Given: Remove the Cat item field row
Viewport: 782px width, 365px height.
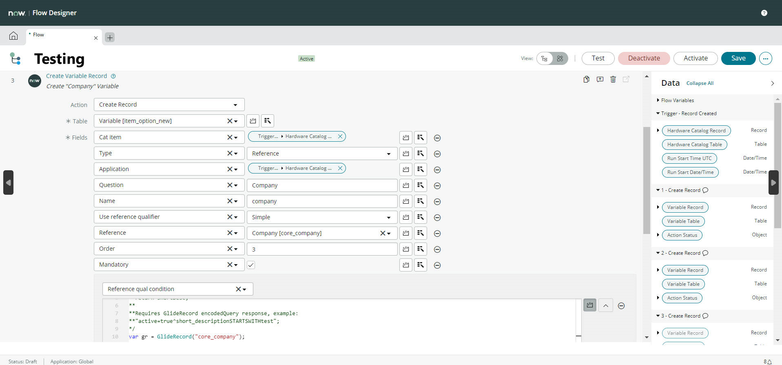Looking at the screenshot, I should [437, 138].
